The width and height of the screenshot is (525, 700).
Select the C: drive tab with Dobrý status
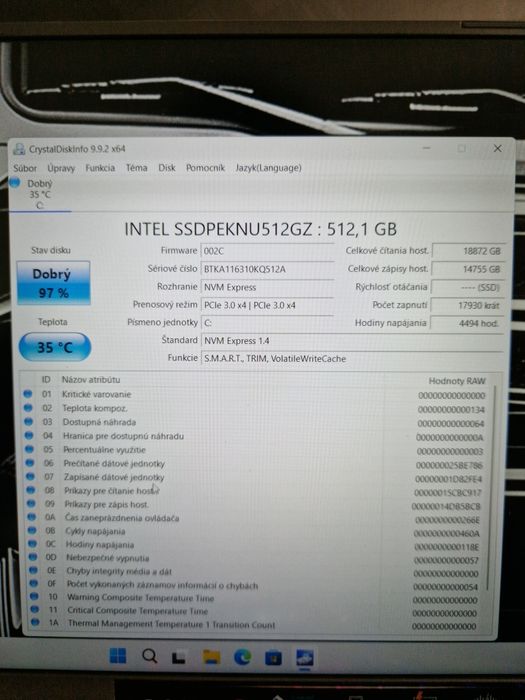pyautogui.click(x=39, y=194)
